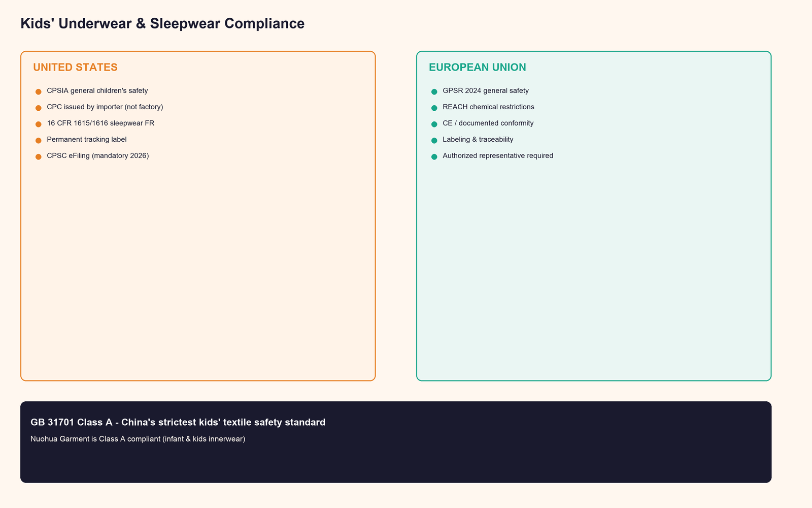The image size is (812, 508).
Task: Select the EUROPEAN UNION heading
Action: [x=478, y=67]
